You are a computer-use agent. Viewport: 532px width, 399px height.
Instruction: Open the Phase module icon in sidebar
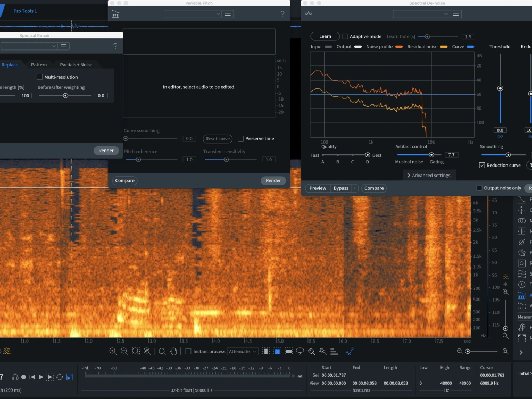(521, 242)
